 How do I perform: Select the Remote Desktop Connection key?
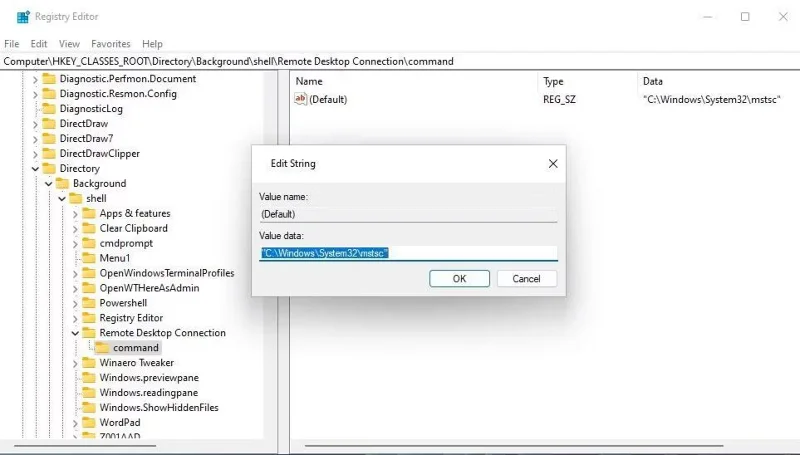162,333
